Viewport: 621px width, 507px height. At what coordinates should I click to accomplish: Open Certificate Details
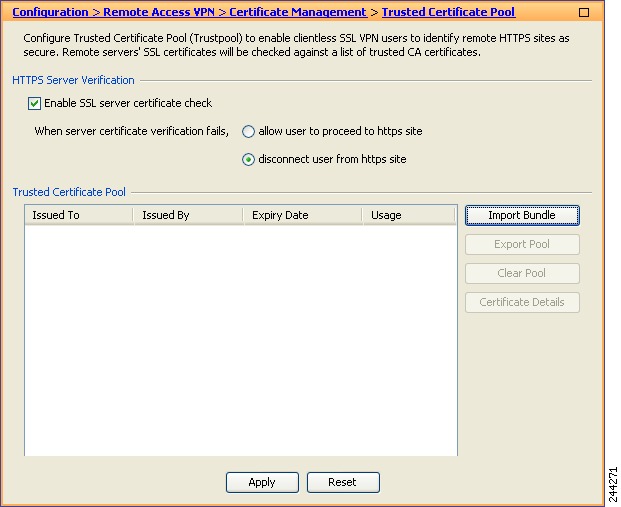coord(522,302)
